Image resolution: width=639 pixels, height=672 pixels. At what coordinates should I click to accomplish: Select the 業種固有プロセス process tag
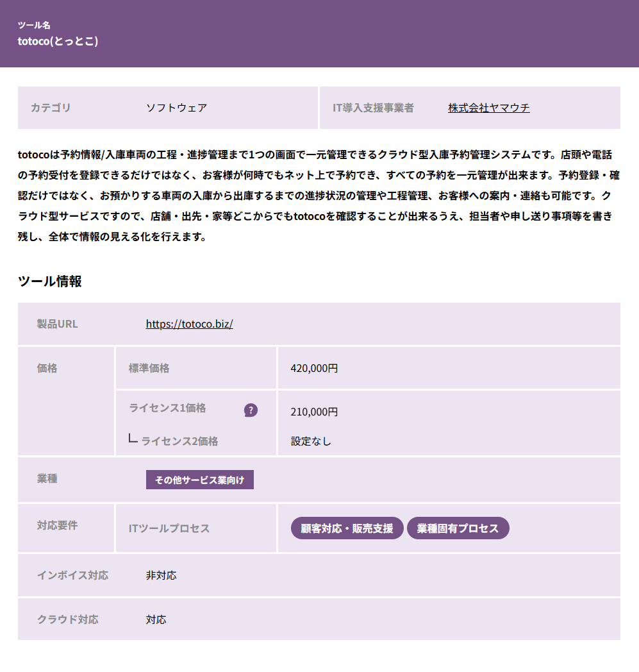coord(458,528)
